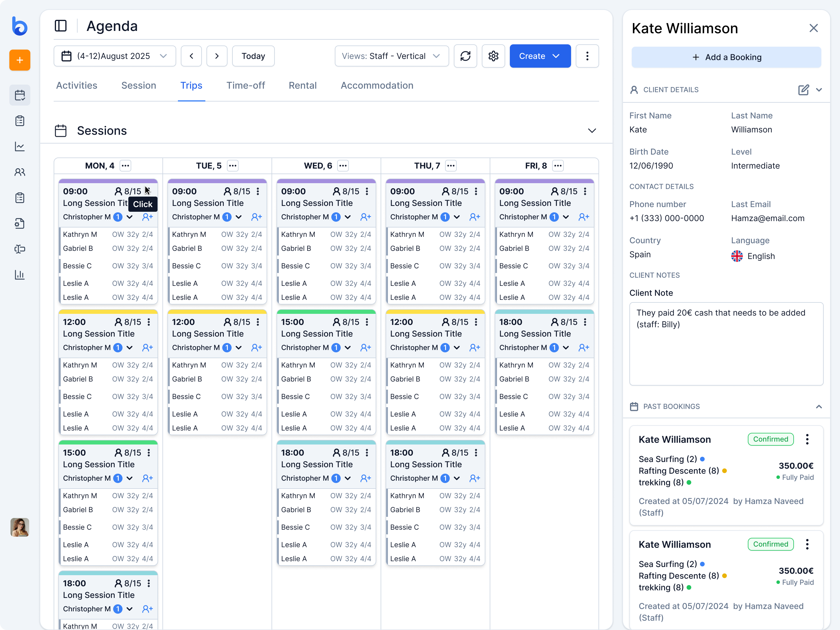Open options for WED 15:00 session
Viewport: 840px width, 630px height.
pyautogui.click(x=367, y=322)
